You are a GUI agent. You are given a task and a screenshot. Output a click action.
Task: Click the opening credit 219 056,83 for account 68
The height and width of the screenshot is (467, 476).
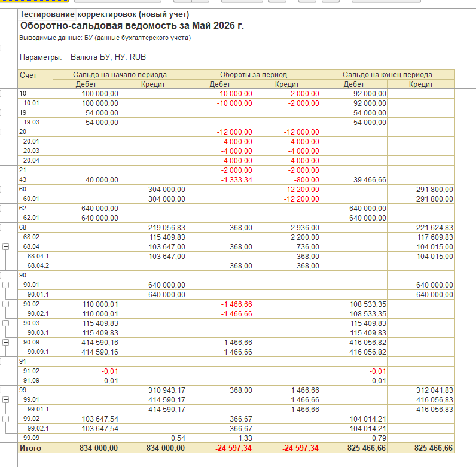(167, 227)
